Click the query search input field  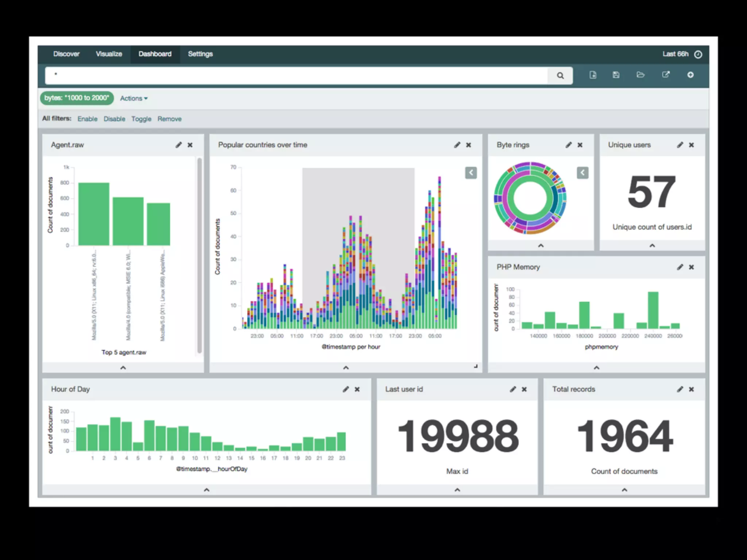(295, 75)
